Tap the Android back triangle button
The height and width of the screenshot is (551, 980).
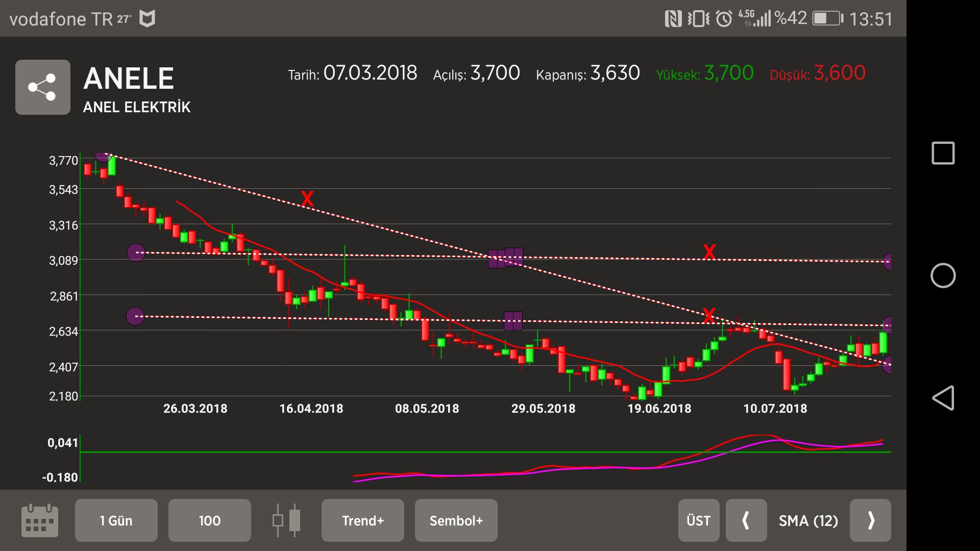(943, 398)
